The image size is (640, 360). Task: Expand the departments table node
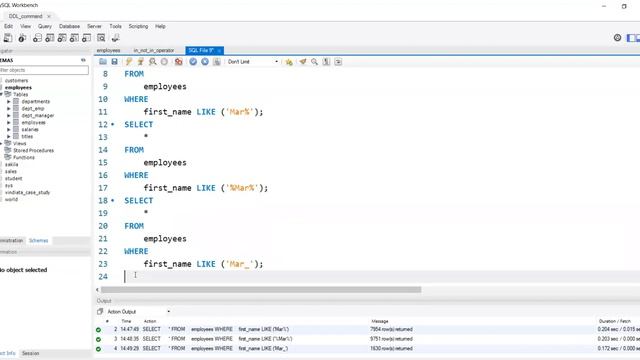[9, 102]
